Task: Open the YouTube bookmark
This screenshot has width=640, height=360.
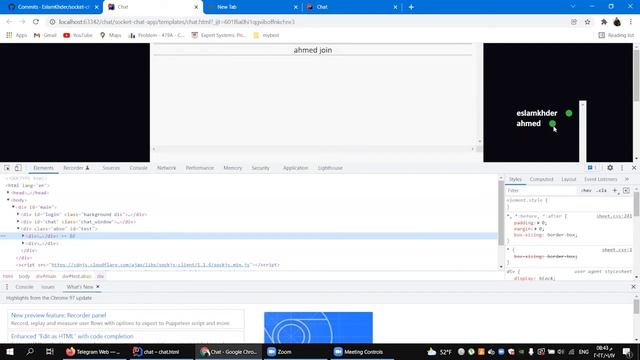Action: coord(78,36)
